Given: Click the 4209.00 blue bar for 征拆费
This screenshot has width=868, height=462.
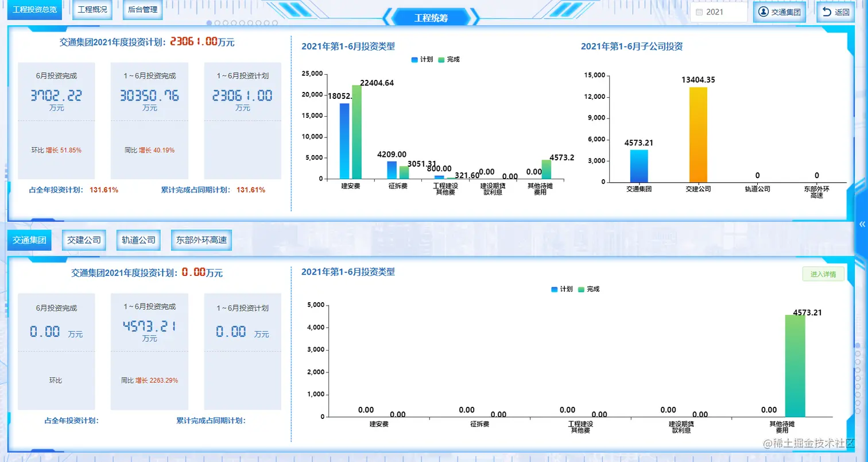Looking at the screenshot, I should (x=392, y=170).
